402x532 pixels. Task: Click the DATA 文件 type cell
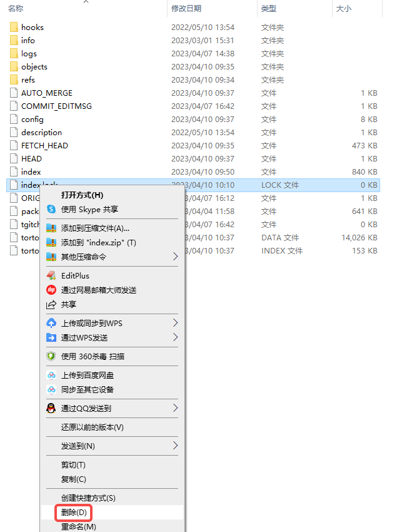point(280,237)
